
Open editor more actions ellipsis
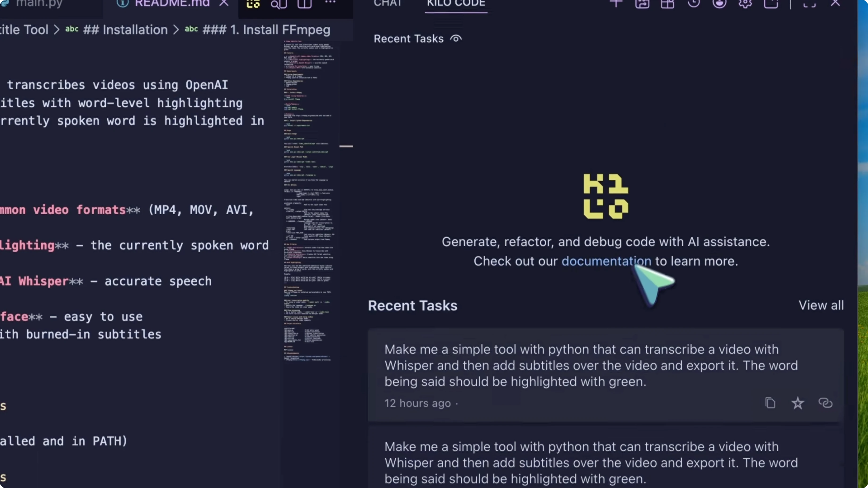tap(330, 3)
